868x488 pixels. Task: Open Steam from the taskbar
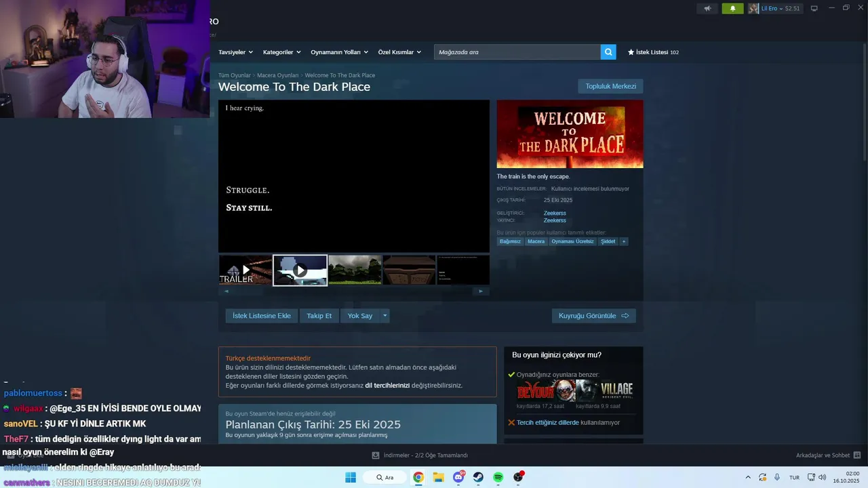(x=478, y=477)
